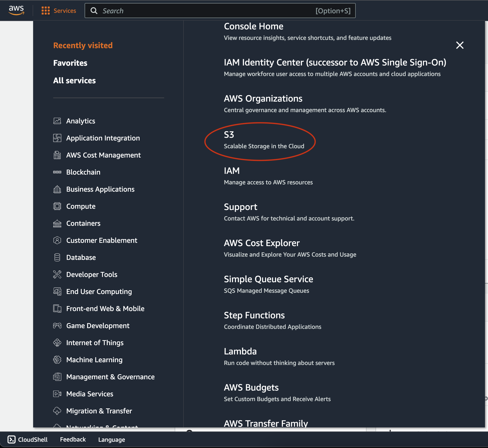
Task: Open AWS Budgets
Action: click(x=251, y=388)
